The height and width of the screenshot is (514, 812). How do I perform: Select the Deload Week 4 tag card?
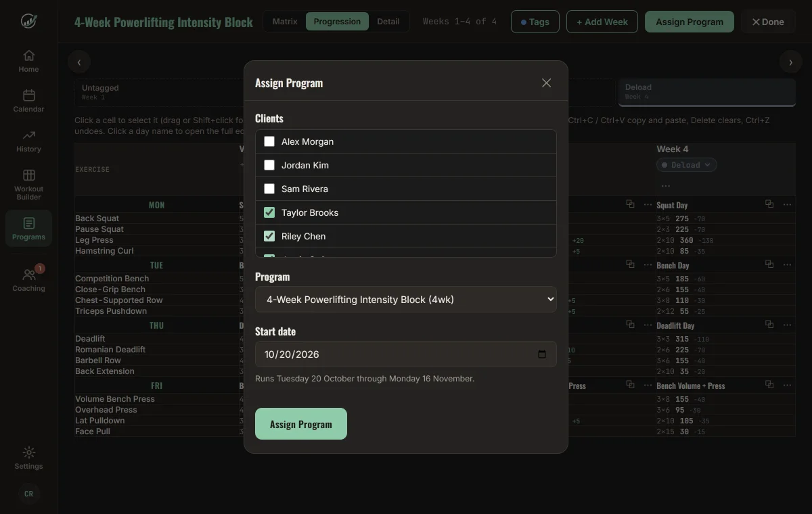706,92
